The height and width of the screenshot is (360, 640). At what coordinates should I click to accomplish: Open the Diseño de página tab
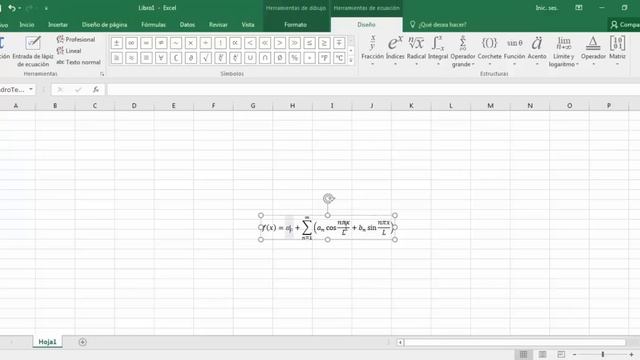pos(104,24)
